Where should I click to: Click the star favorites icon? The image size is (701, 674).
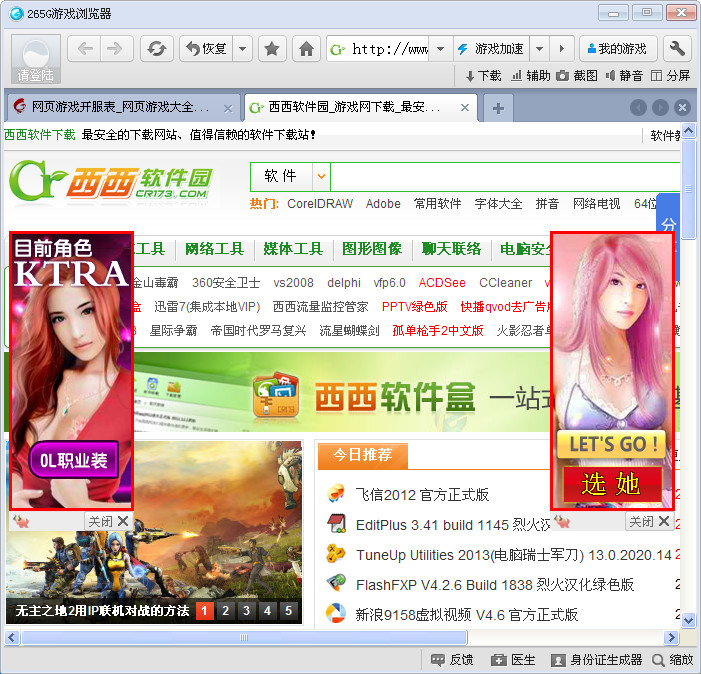point(272,48)
